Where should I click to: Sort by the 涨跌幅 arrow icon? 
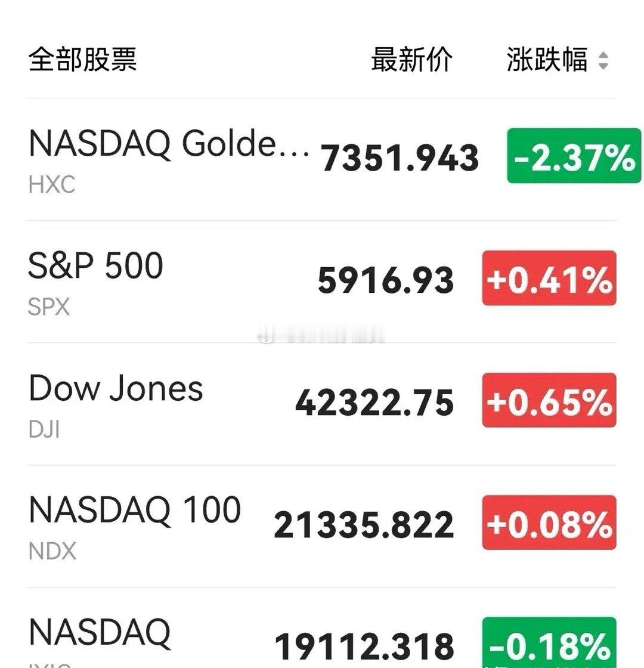603,60
